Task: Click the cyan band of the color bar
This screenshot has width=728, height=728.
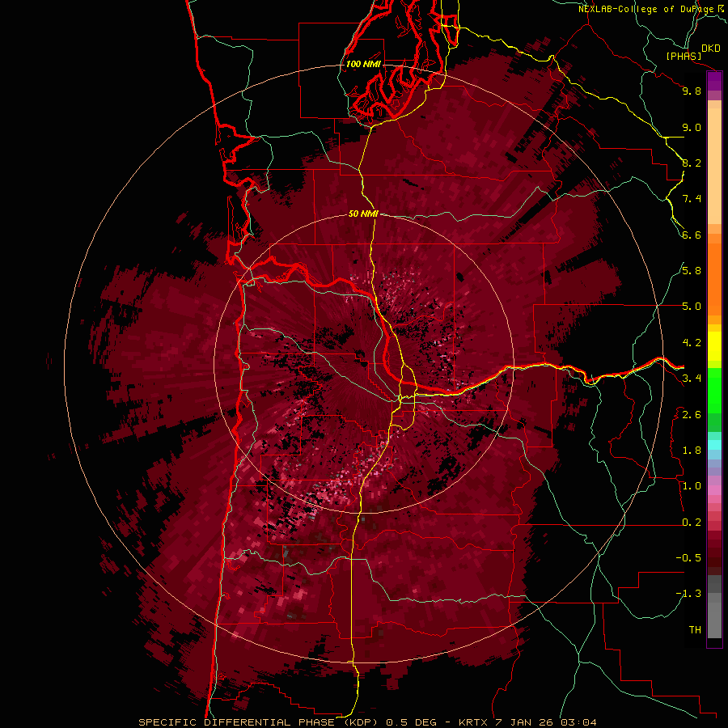Action: click(x=714, y=444)
